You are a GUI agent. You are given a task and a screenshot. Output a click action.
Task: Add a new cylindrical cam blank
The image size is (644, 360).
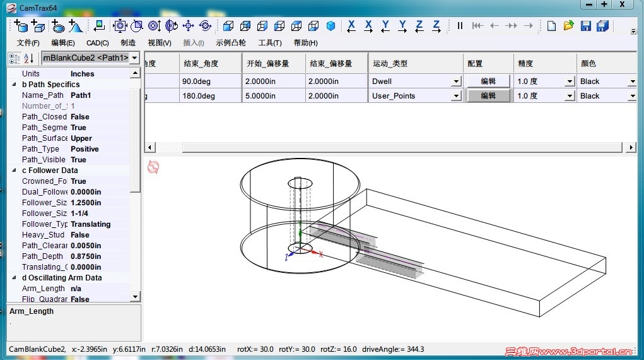click(x=21, y=26)
